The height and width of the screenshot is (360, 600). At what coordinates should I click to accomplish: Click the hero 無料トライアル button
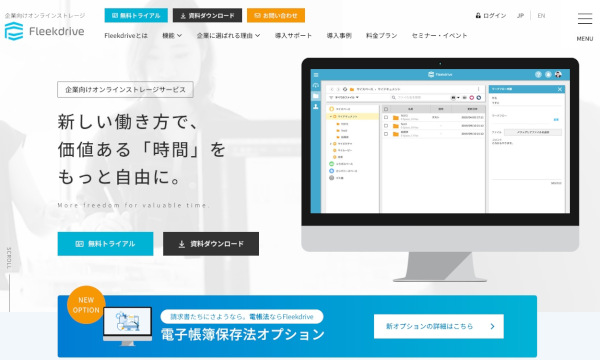tap(106, 244)
